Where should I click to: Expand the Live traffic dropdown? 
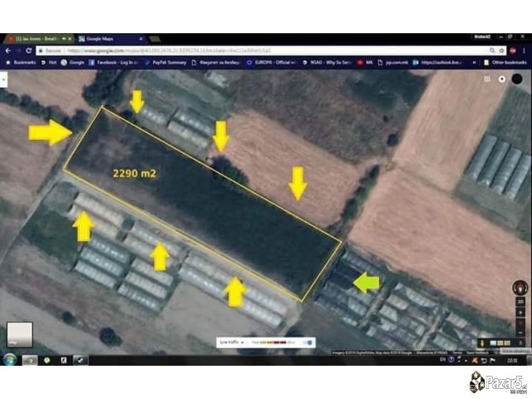(x=229, y=342)
